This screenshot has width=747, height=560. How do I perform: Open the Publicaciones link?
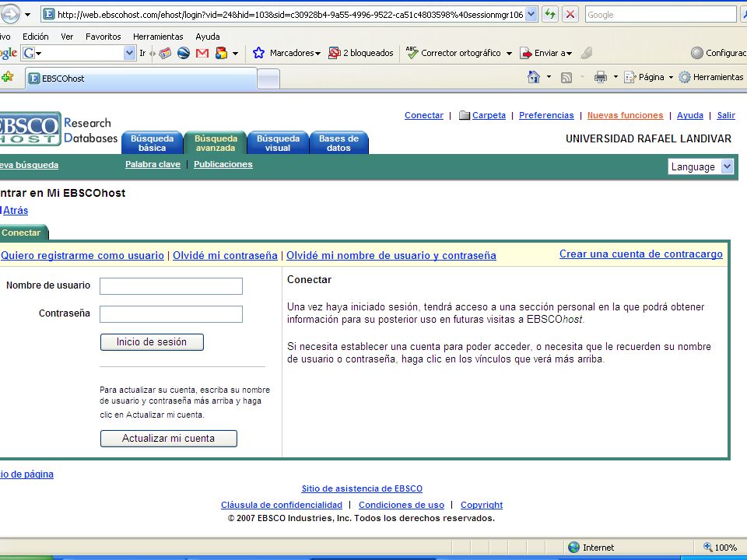(x=223, y=164)
